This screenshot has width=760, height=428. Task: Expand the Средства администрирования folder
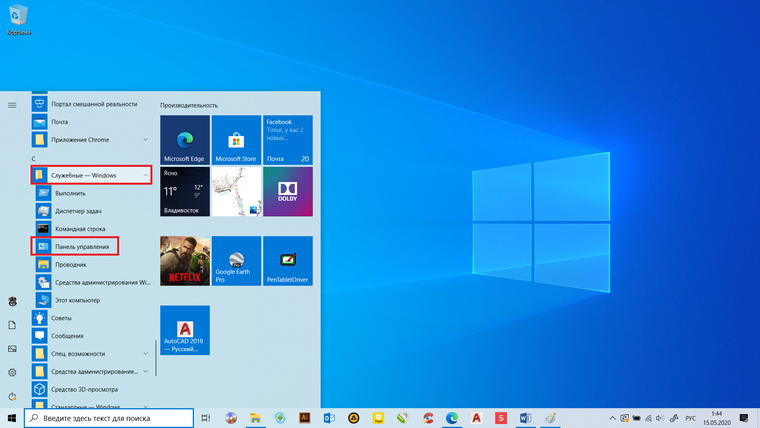tap(91, 371)
